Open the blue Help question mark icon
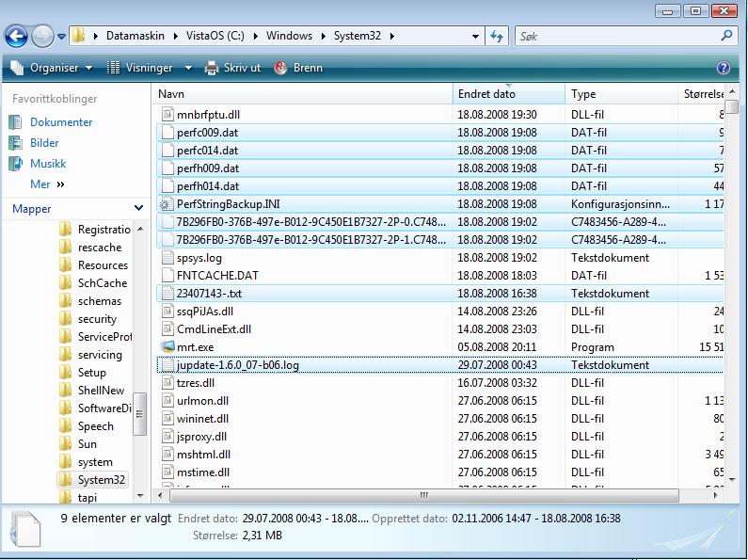The height and width of the screenshot is (560, 748). [724, 68]
